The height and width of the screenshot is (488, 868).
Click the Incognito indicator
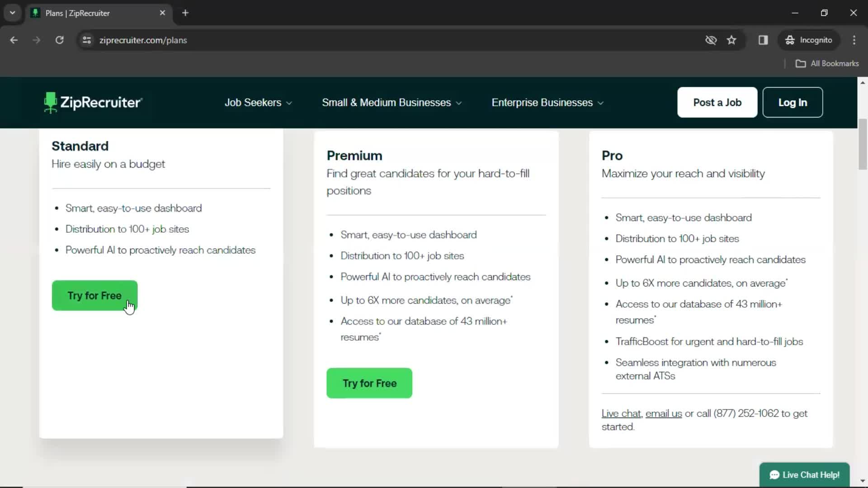pyautogui.click(x=809, y=40)
